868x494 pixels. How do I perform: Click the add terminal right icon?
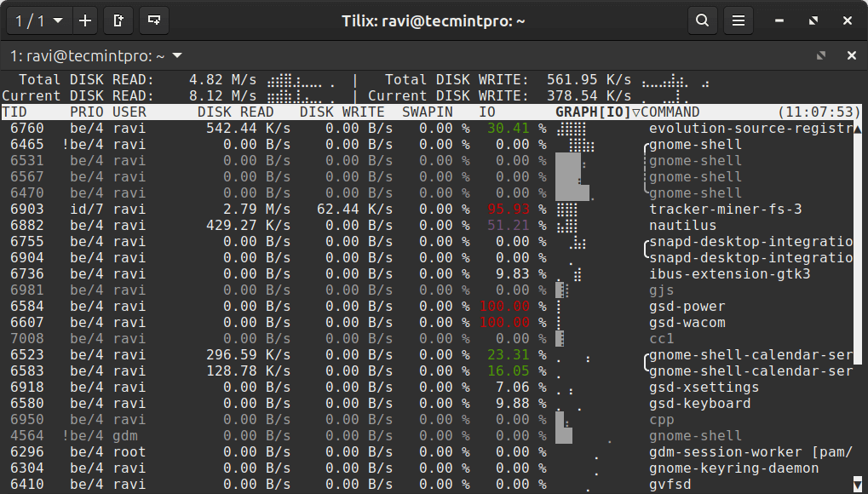pos(118,20)
